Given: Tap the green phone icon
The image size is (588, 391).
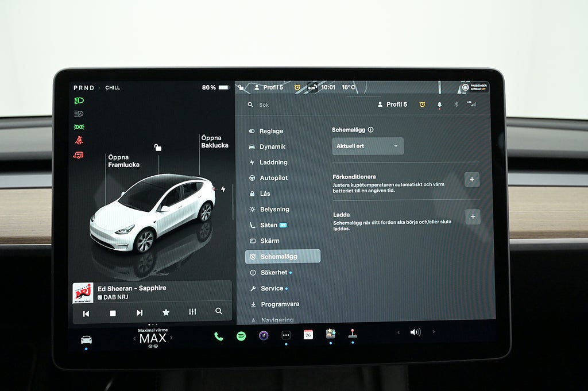Looking at the screenshot, I should 219,336.
